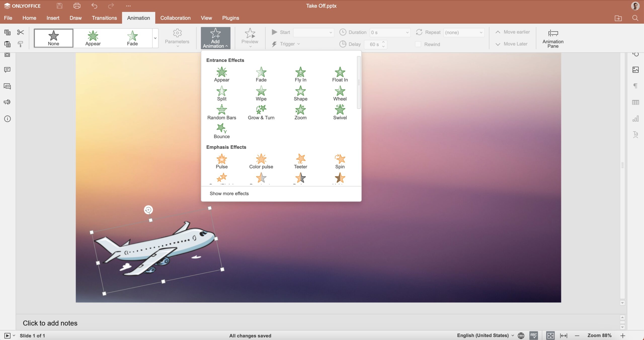Viewport: 644px width, 340px height.
Task: Click the Delay input field
Action: [373, 44]
